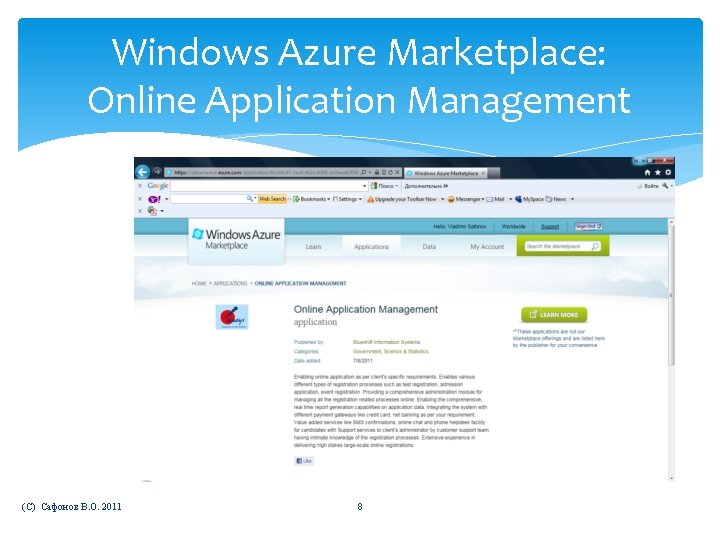Click the search magnifier in the address bar
Screen dimensions: 720x540
363,172
